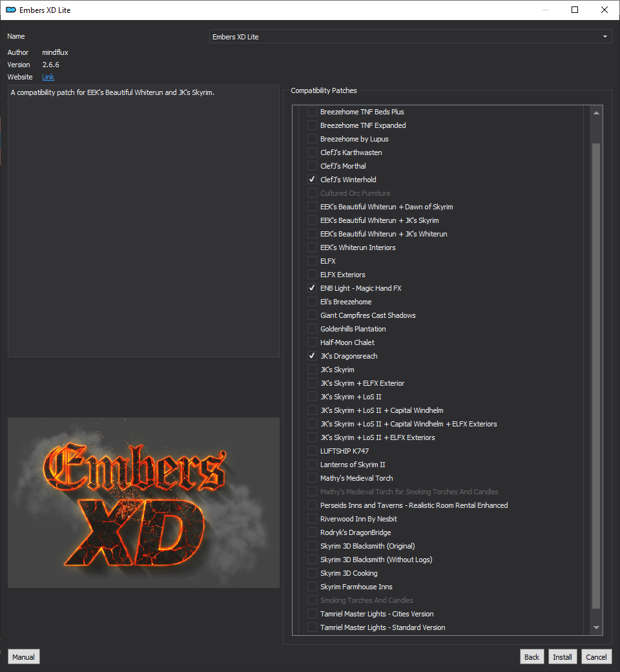Check Skyrim Farmhouse Inns
This screenshot has width=620, height=672.
pyautogui.click(x=313, y=587)
